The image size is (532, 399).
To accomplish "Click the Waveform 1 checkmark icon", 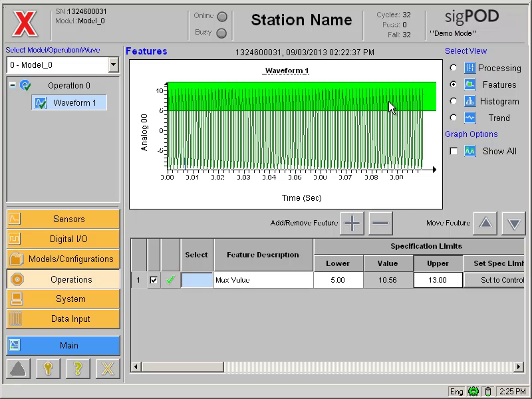I will pyautogui.click(x=40, y=103).
